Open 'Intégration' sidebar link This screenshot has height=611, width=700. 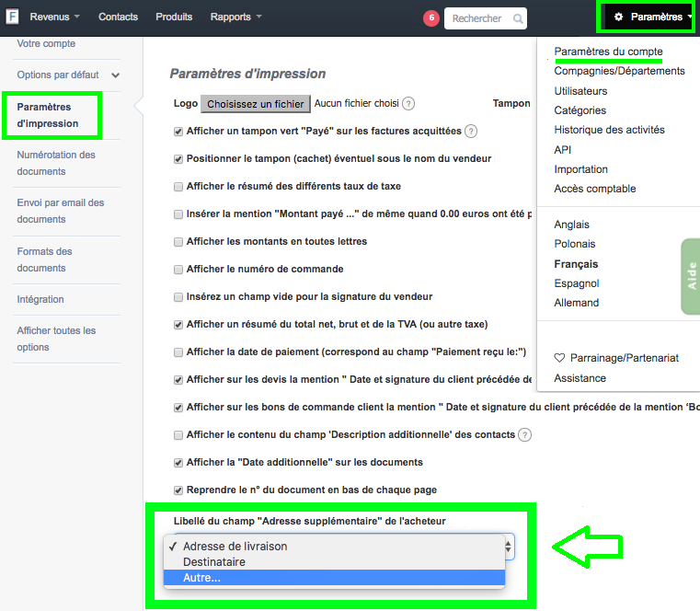tap(40, 299)
